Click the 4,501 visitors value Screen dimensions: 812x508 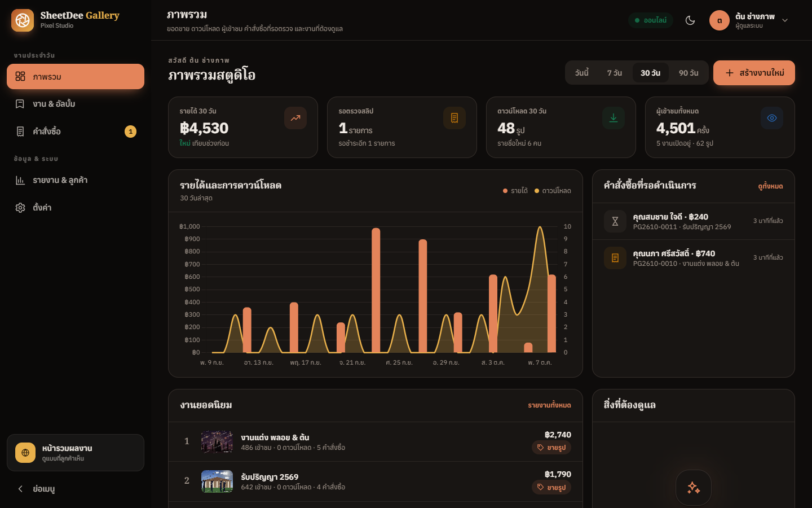pyautogui.click(x=676, y=128)
